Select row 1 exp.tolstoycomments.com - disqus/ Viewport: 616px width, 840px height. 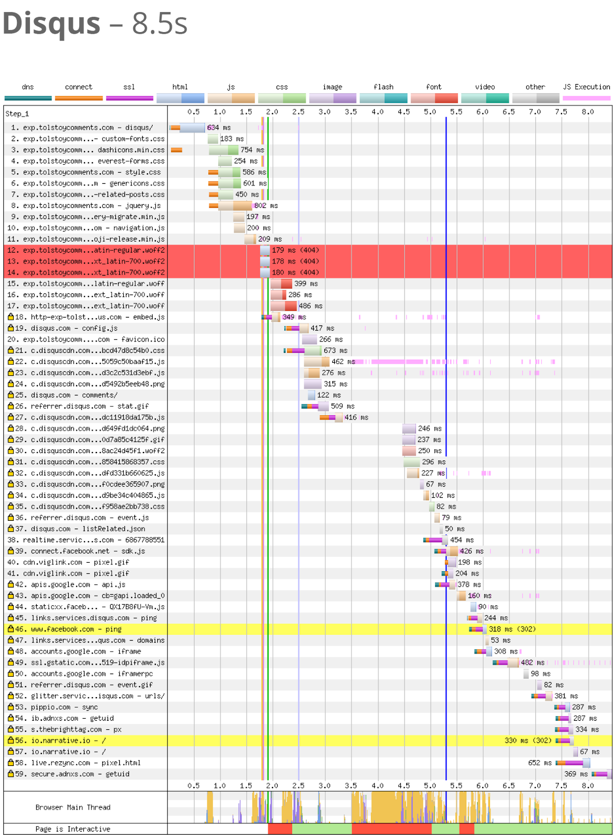(308, 128)
